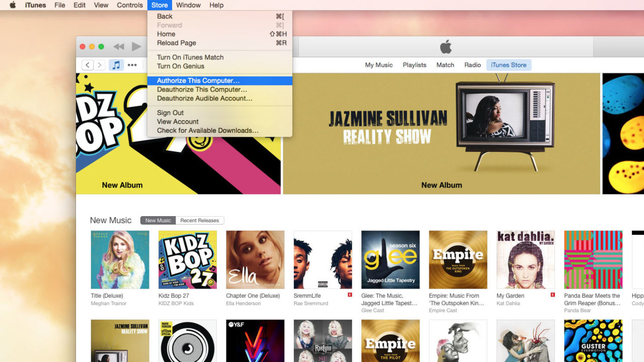This screenshot has width=644, height=362.
Task: Click the Empire Cast artist link
Action: 443,311
